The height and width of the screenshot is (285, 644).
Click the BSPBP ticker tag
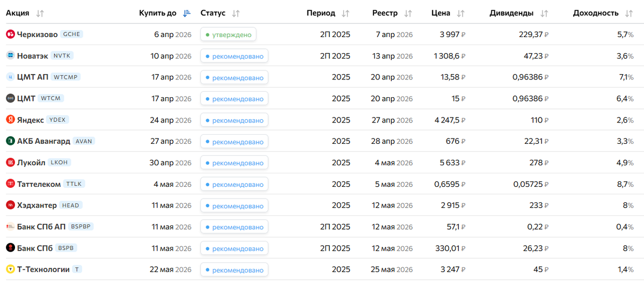(82, 226)
